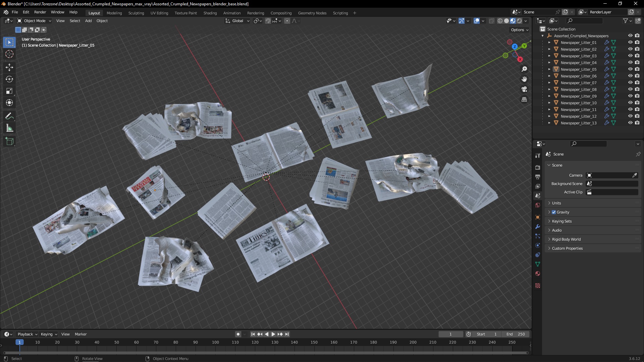
Task: Select the Measure tool
Action: point(9,128)
